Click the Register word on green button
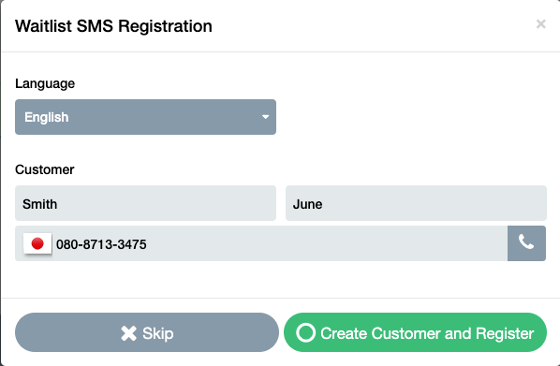Image resolution: width=560 pixels, height=366 pixels. [x=505, y=334]
